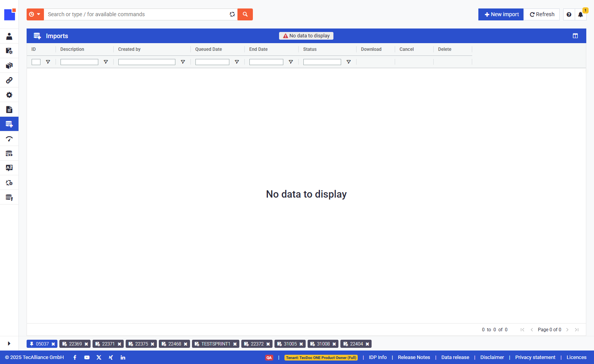Open the YouTube link in footer

point(87,357)
